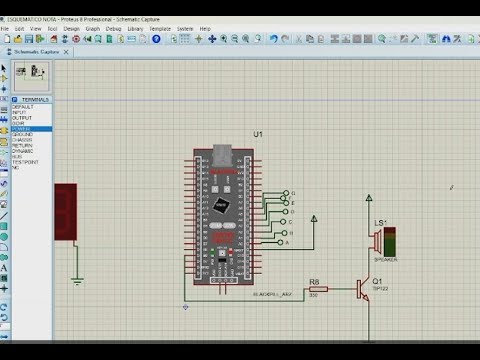This screenshot has height=360, width=480.
Task: Click the overview preview thumbnail
Action: coord(32,76)
